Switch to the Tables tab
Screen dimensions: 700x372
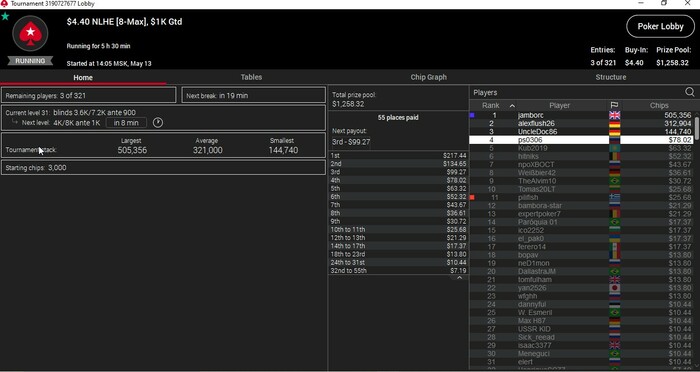pos(251,77)
